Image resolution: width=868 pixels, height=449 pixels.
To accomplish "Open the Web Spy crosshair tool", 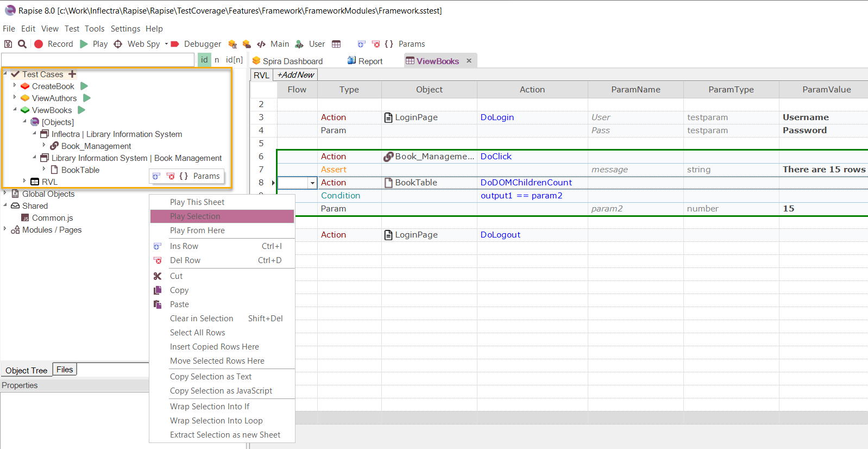I will pos(118,44).
